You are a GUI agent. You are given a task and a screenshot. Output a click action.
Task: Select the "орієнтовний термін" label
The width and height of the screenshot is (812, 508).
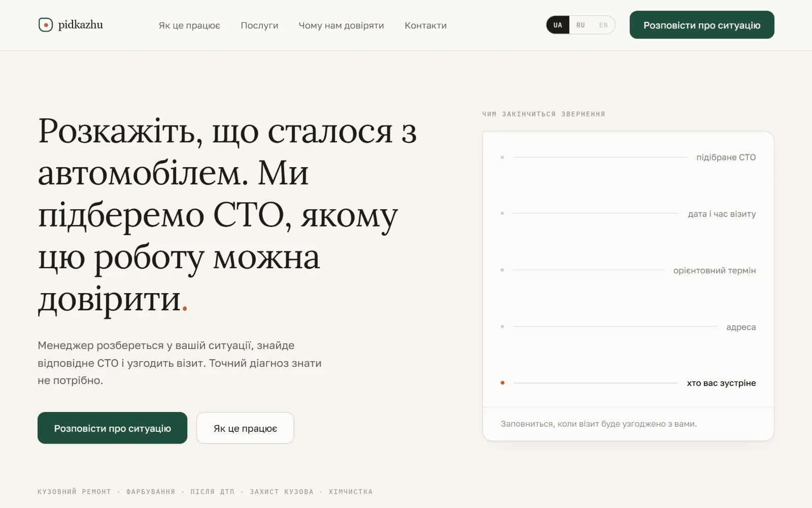pos(715,270)
